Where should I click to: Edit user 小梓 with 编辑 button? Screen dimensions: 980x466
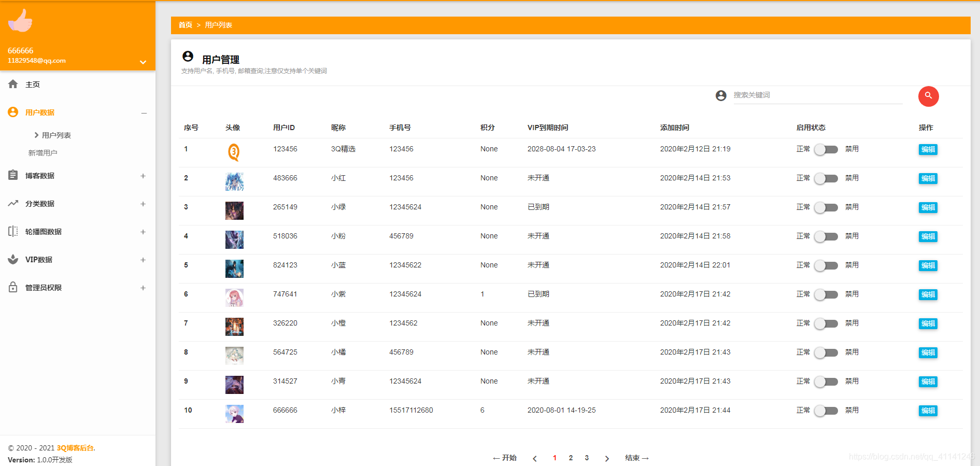pos(928,411)
